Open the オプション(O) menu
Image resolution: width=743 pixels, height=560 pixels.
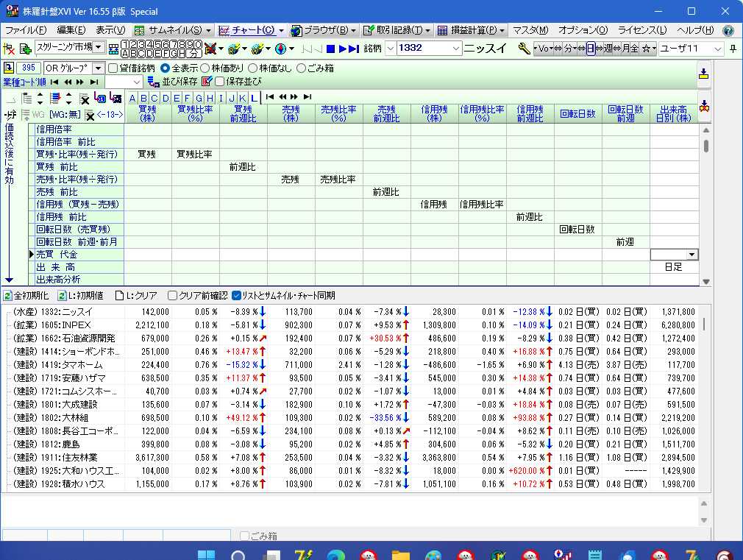(x=583, y=30)
